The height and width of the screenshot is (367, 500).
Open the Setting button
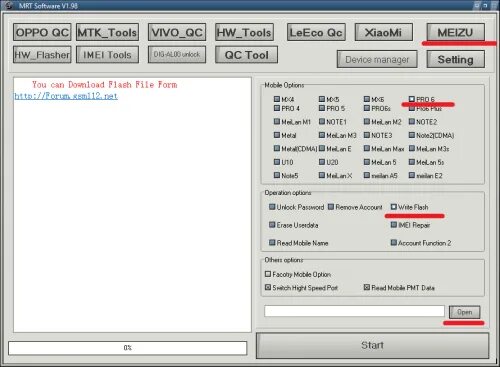point(455,59)
